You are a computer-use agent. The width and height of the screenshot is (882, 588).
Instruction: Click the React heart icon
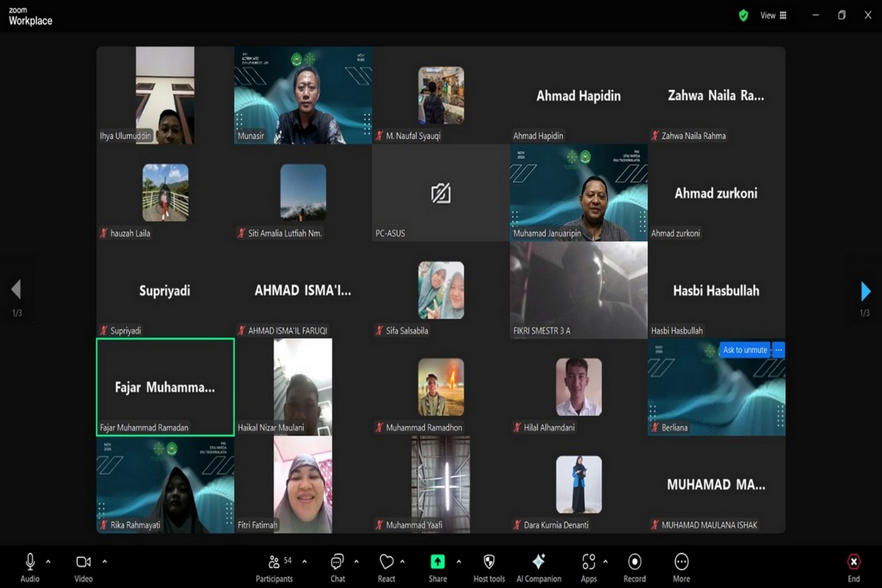pos(386,562)
